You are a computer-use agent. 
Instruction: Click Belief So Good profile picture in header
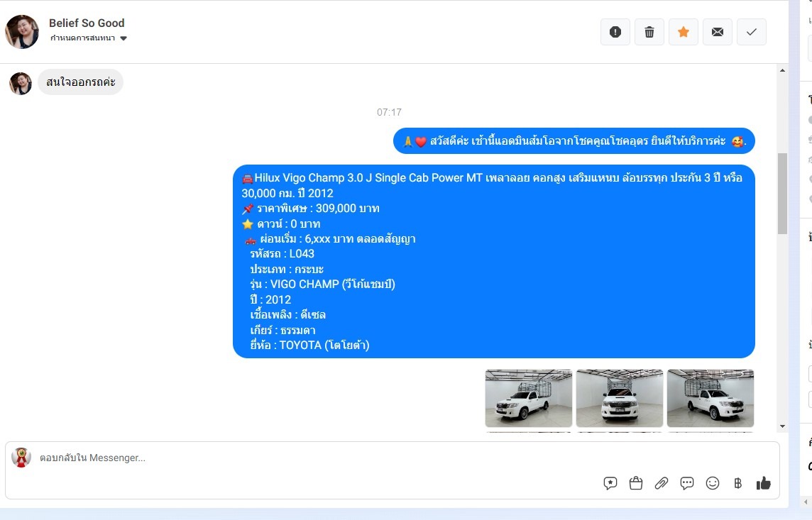pyautogui.click(x=22, y=31)
